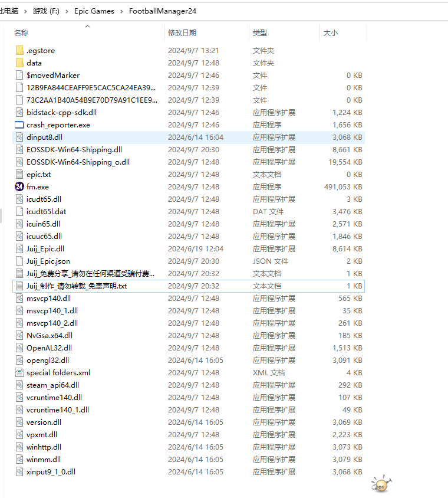Select Juij_免费分享_请勿在任何渠道受骗付费 text file
The height and width of the screenshot is (498, 448).
[90, 273]
